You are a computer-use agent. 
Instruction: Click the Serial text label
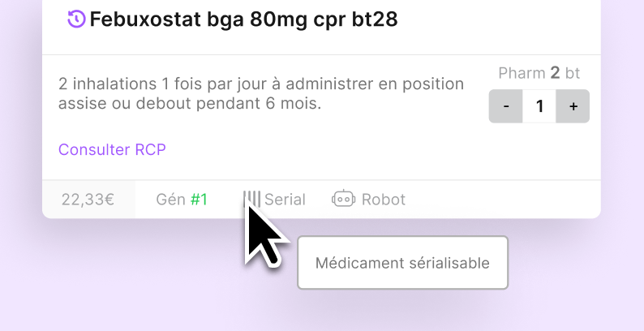285,200
